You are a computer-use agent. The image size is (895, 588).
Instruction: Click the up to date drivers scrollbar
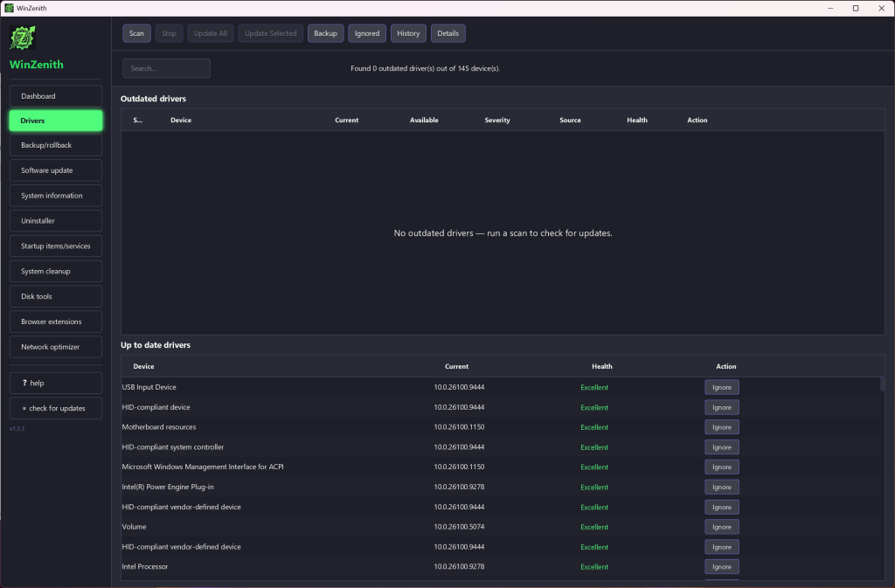click(883, 384)
